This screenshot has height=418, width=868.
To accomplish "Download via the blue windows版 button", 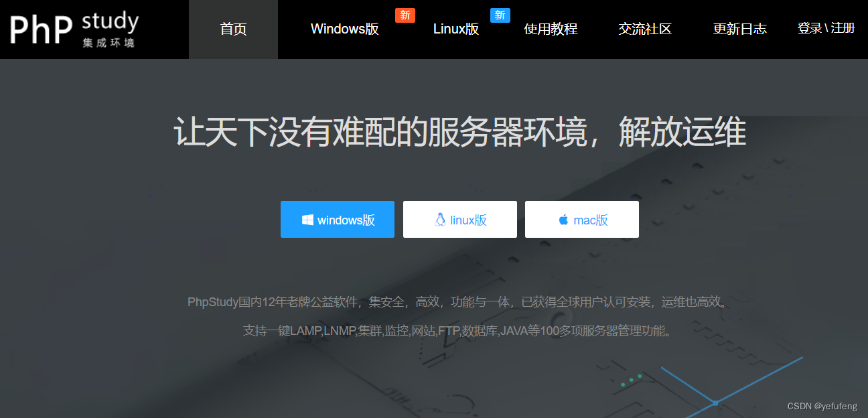I will pyautogui.click(x=338, y=220).
